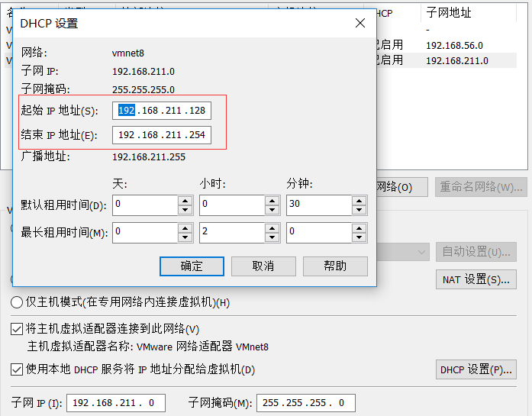Increase 默认租用时间 hours with up arrow
Screen dimensions: 532x416
272,201
